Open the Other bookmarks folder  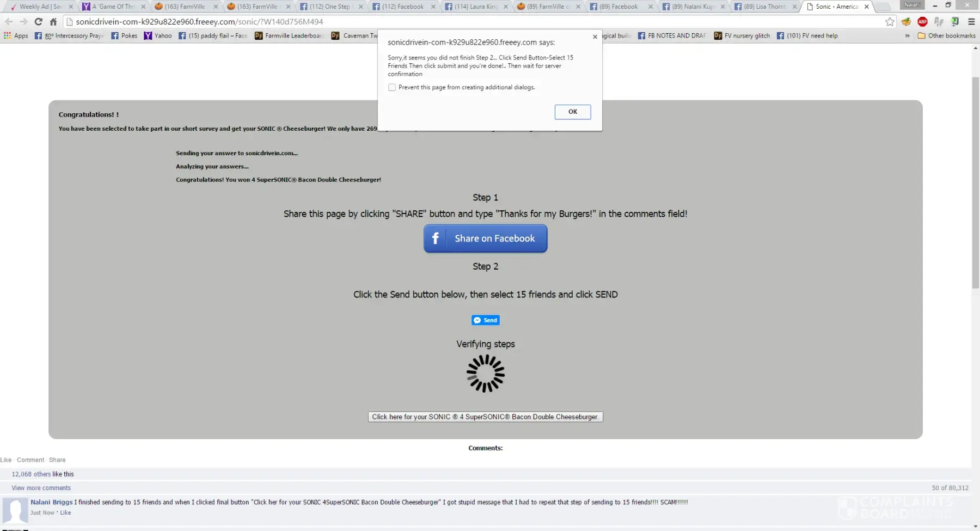click(947, 36)
